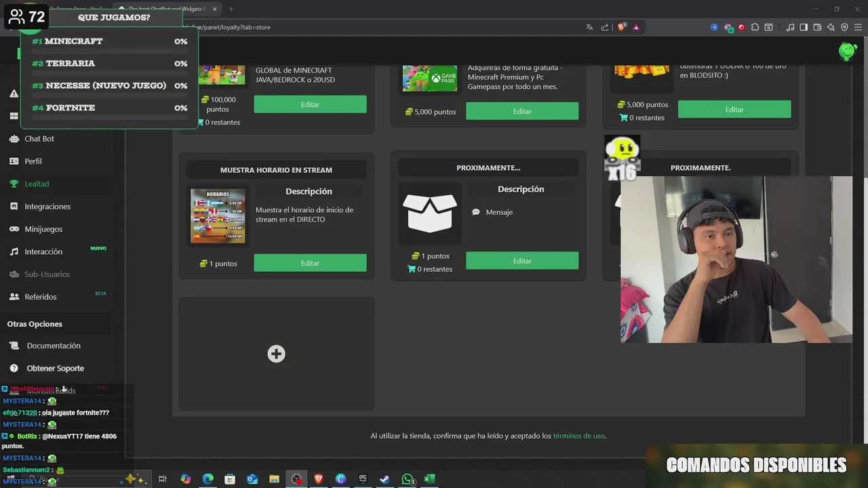Edit the Muestra Horario en Stream item

310,263
